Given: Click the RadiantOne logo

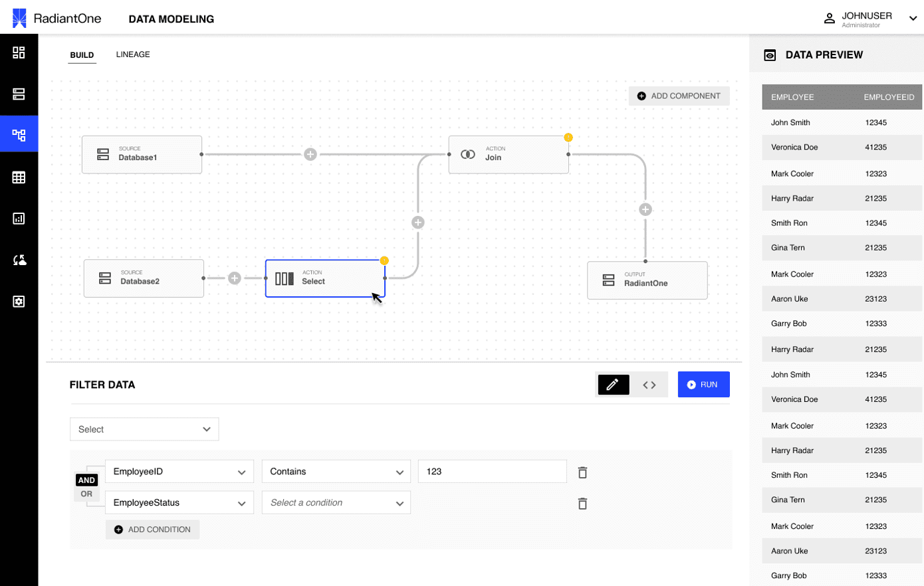Looking at the screenshot, I should click(57, 19).
